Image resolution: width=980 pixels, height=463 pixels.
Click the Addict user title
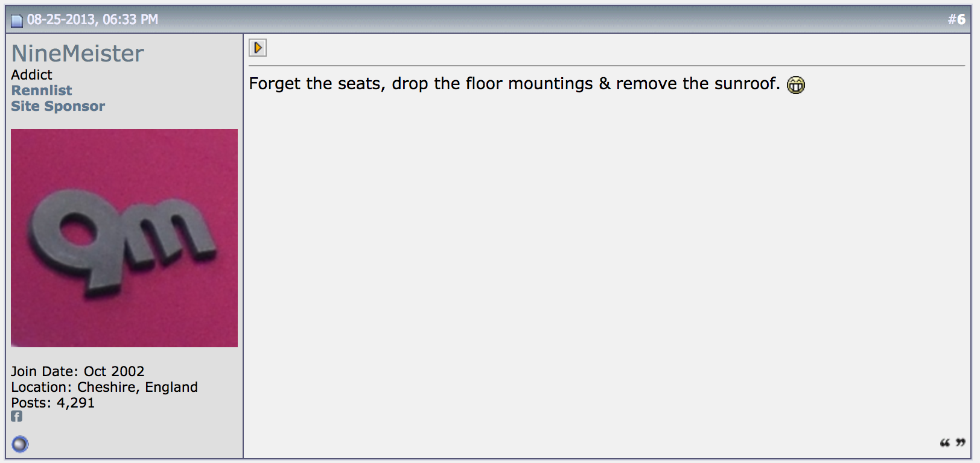pos(31,75)
